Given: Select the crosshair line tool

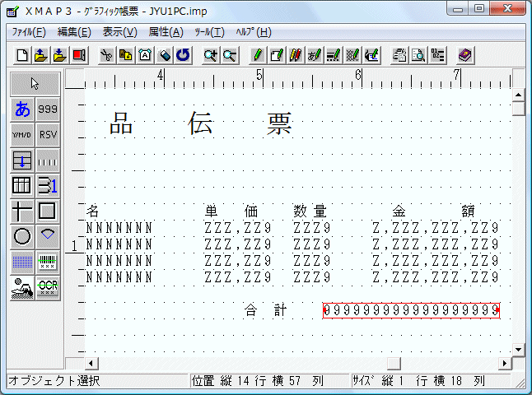Looking at the screenshot, I should pyautogui.click(x=22, y=211).
